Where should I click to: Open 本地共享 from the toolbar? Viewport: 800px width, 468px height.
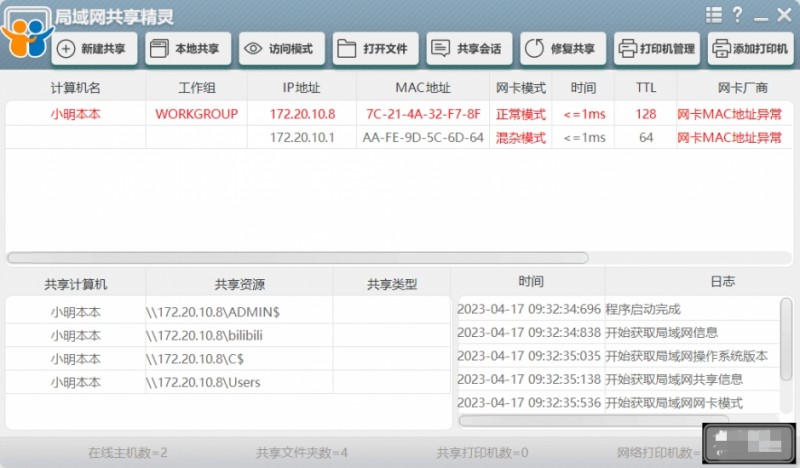point(188,48)
